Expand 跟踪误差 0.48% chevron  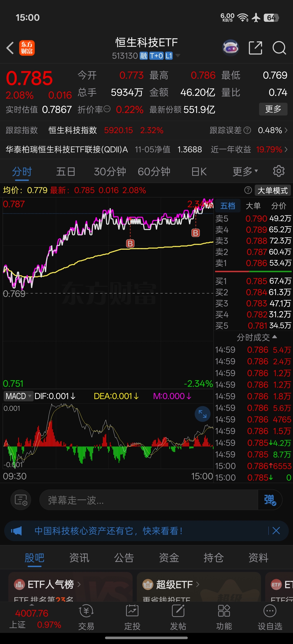[286, 130]
